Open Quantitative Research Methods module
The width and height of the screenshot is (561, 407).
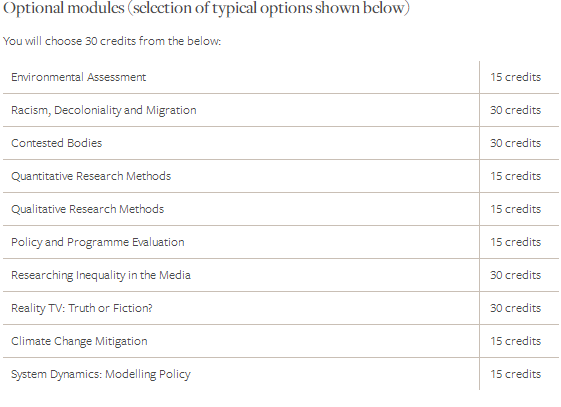(x=91, y=176)
